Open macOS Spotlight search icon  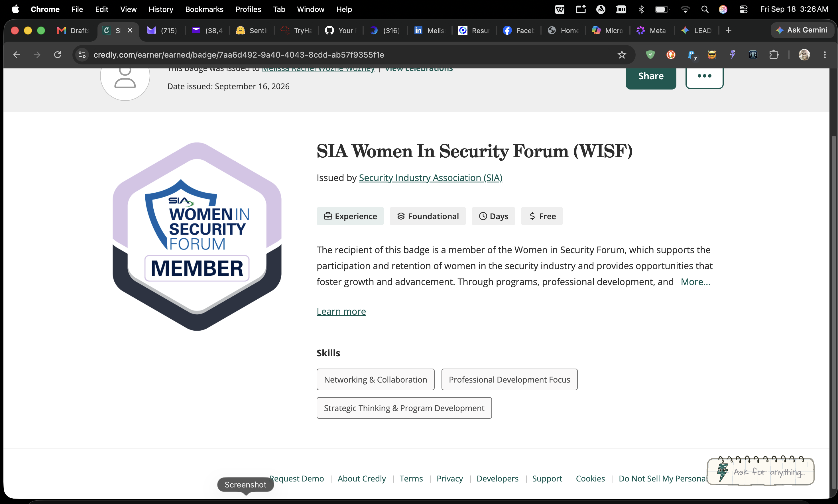[x=705, y=9]
